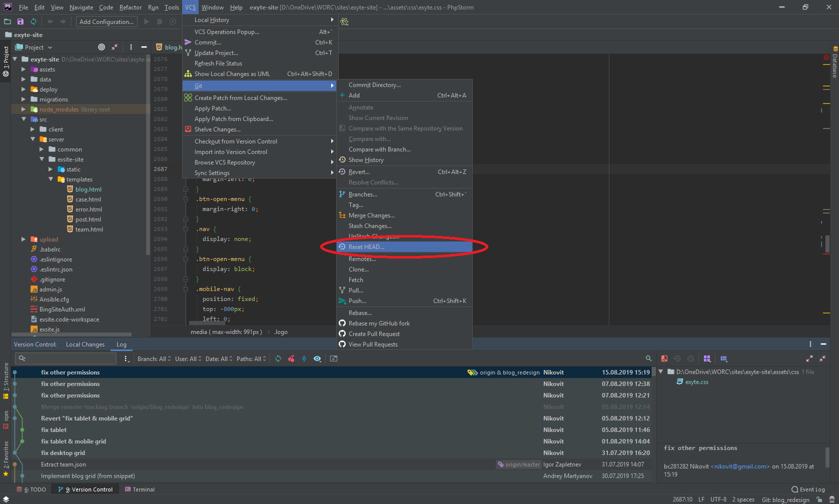This screenshot has width=839, height=504.
Task: Toggle the tool window quick access button
Action: pos(6,499)
